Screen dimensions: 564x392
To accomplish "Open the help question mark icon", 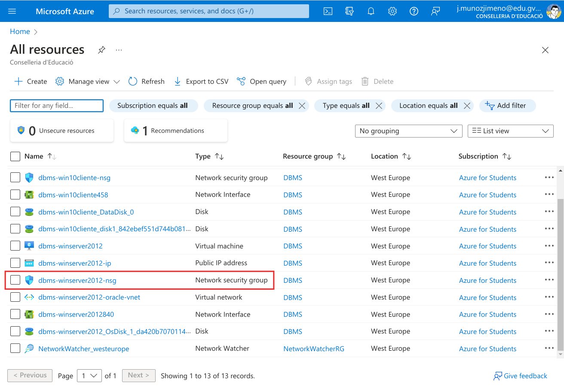I will click(414, 11).
